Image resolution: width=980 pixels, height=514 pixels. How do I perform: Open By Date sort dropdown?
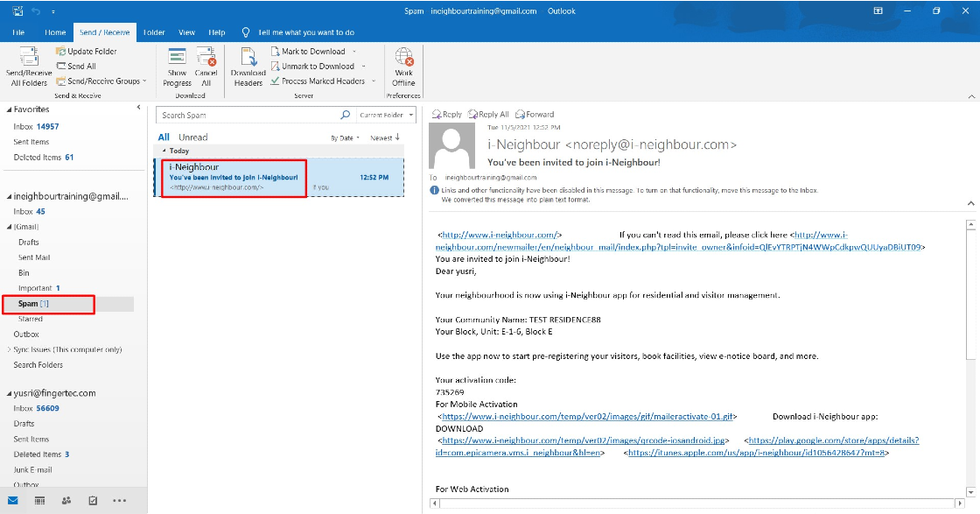point(345,138)
